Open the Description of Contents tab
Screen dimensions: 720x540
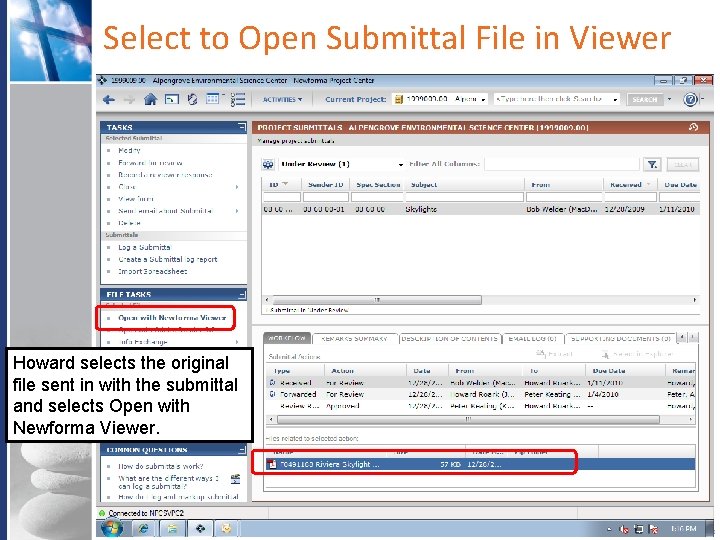pyautogui.click(x=449, y=338)
